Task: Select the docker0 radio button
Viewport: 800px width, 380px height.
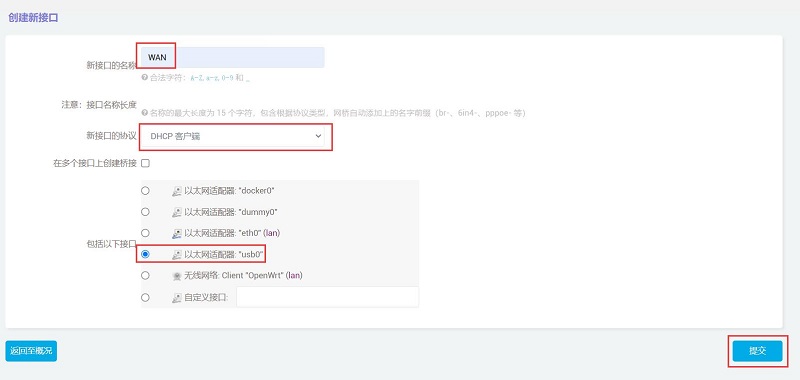Action: point(145,191)
